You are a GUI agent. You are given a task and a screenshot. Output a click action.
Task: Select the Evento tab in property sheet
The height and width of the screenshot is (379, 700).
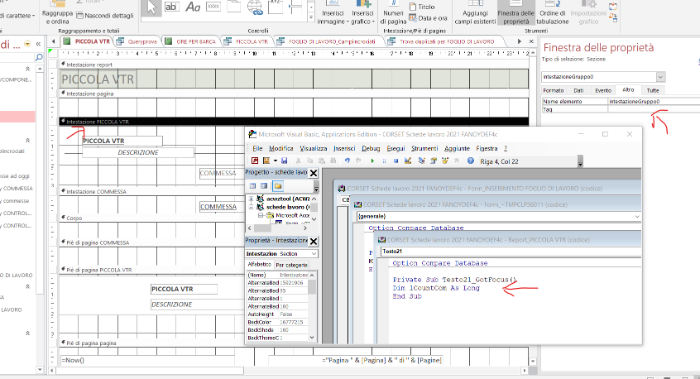[x=603, y=90]
